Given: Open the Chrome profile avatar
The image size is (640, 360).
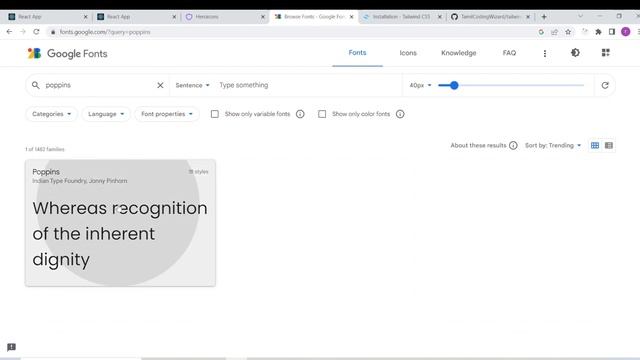Looking at the screenshot, I should point(626,32).
